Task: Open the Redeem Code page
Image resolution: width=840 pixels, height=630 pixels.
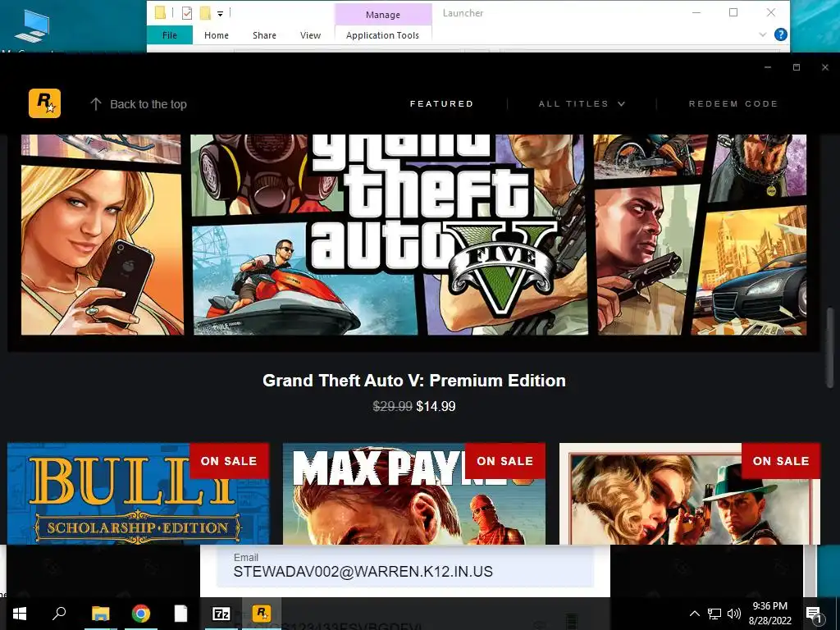Action: click(x=733, y=104)
